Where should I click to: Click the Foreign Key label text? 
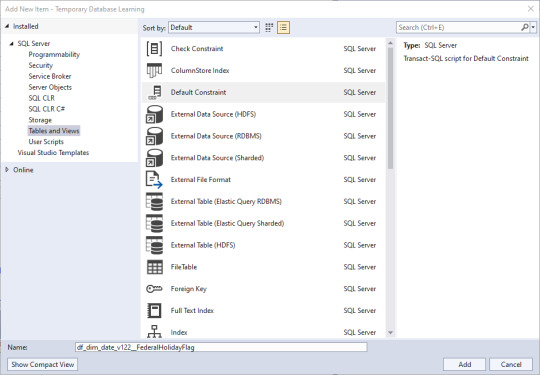(189, 289)
